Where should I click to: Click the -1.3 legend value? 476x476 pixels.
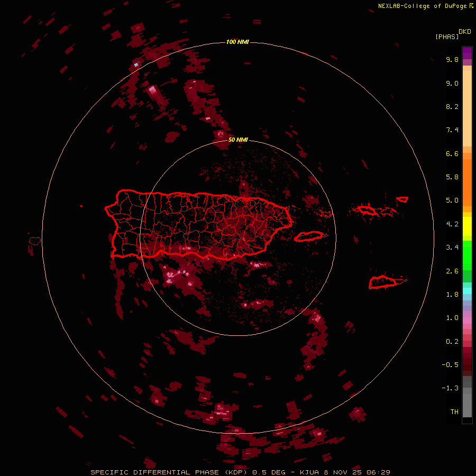[450, 388]
